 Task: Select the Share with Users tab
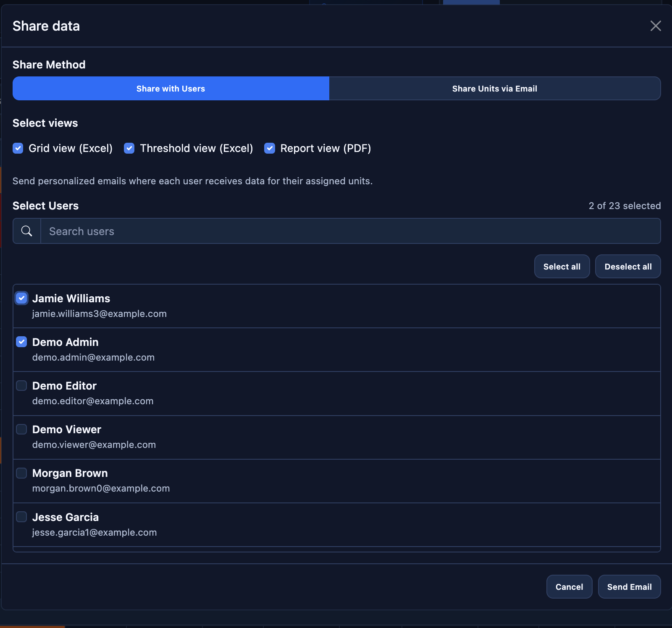tap(171, 89)
